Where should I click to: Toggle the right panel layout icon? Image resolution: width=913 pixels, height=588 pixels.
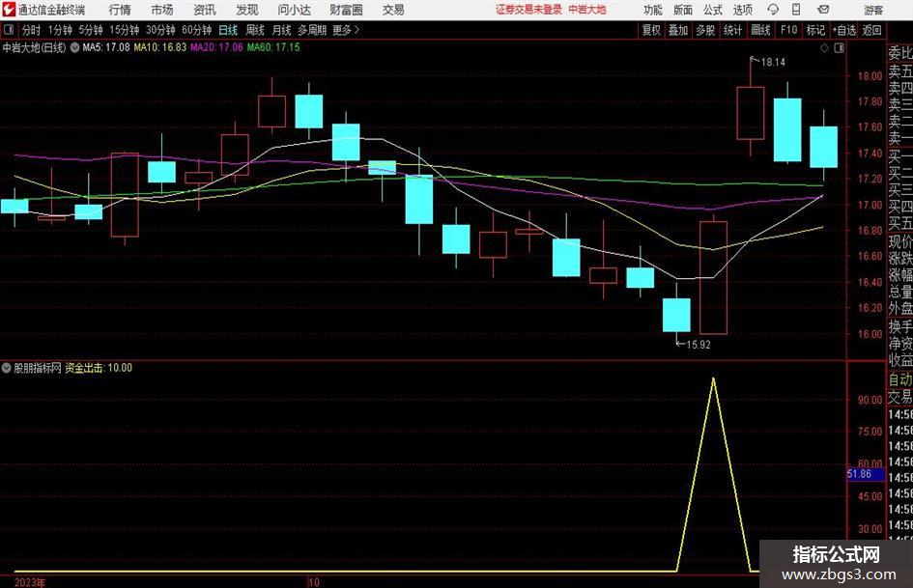(x=839, y=48)
